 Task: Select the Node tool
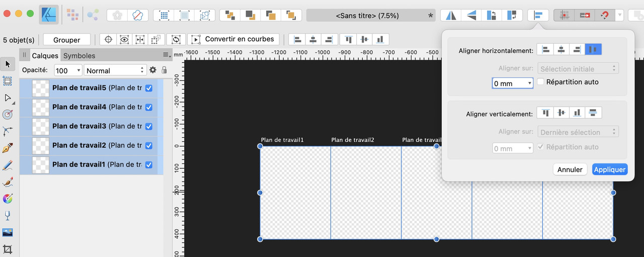coord(8,98)
